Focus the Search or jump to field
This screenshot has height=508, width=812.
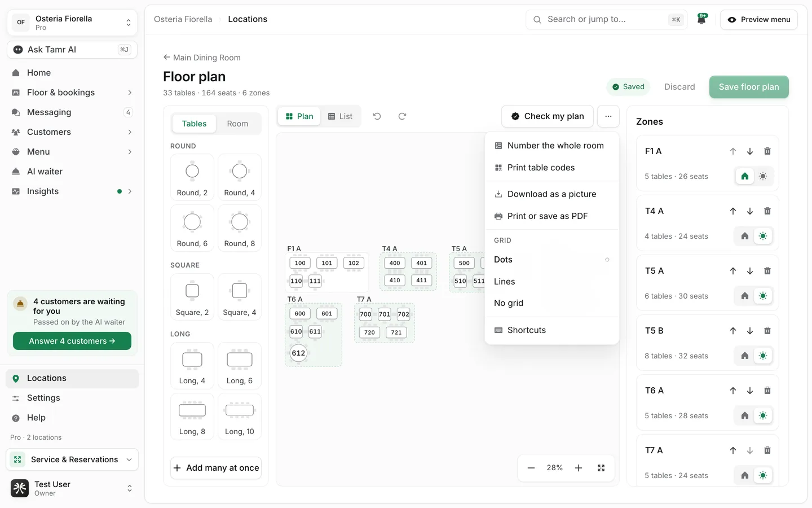pyautogui.click(x=607, y=19)
